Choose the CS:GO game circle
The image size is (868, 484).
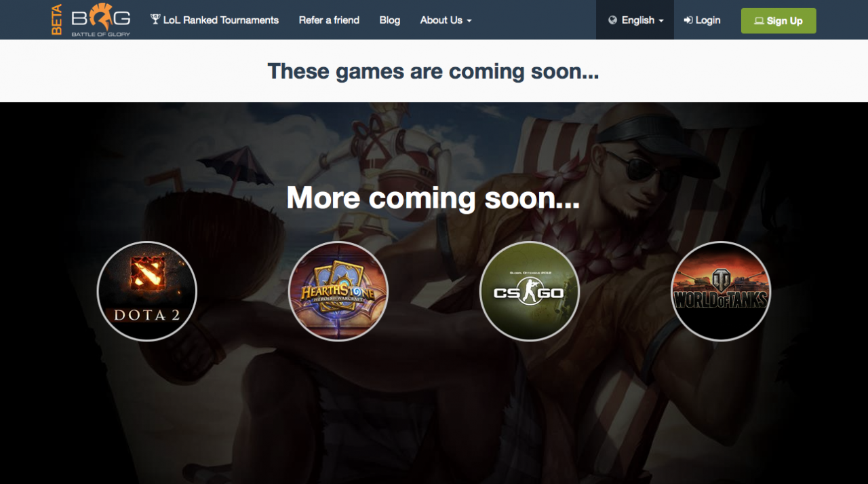point(530,291)
